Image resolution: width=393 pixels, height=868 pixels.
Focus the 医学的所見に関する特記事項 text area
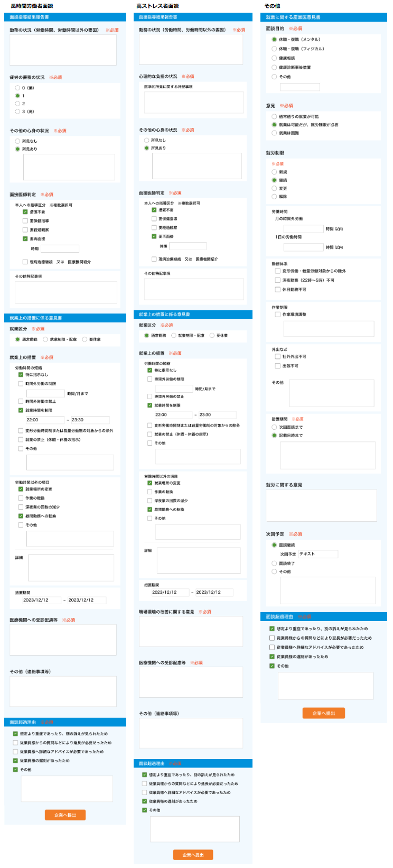(194, 102)
